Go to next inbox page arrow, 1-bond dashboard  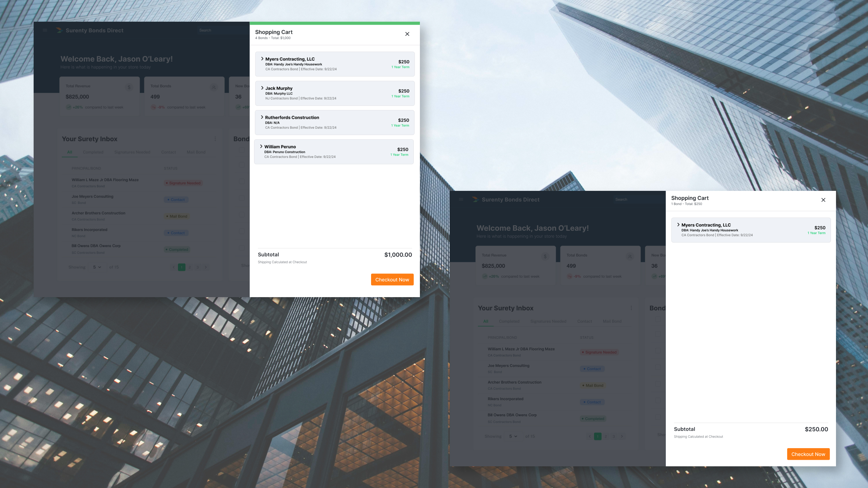pos(622,436)
